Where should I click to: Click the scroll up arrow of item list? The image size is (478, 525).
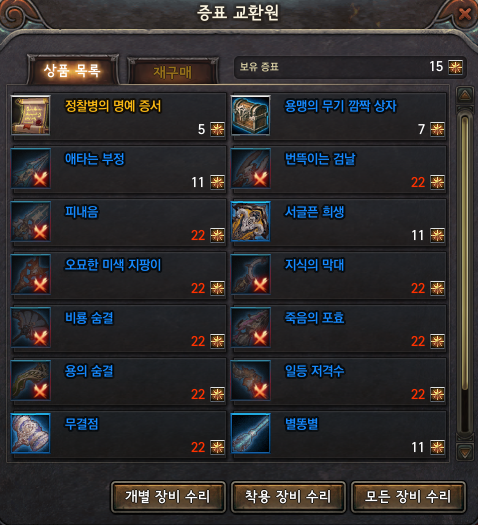coord(465,95)
